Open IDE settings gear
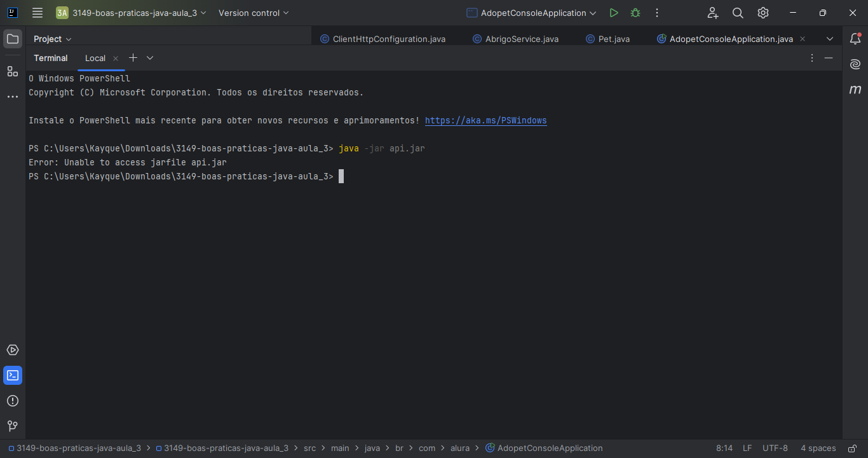 pos(763,13)
